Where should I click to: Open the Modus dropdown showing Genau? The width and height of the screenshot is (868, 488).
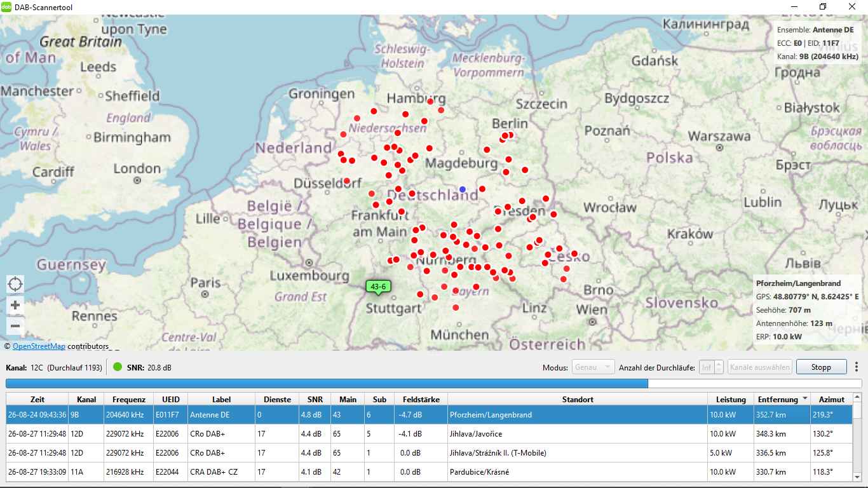click(593, 367)
